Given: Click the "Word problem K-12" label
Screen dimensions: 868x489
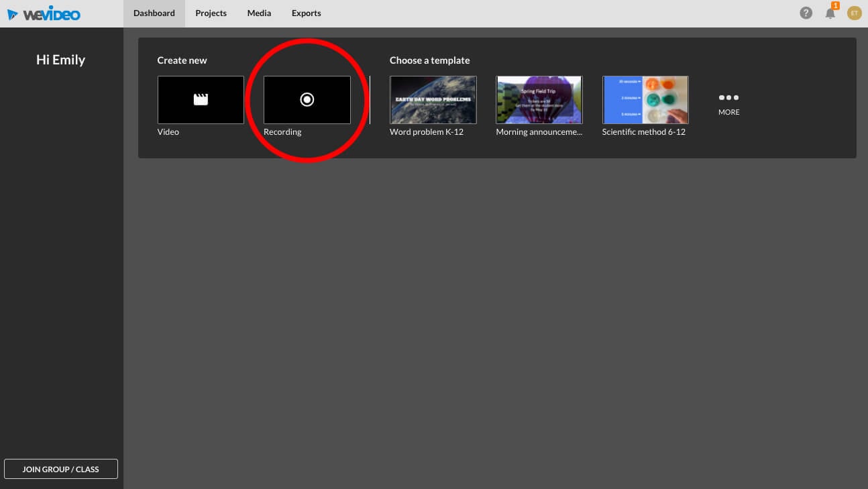Looking at the screenshot, I should (x=426, y=132).
